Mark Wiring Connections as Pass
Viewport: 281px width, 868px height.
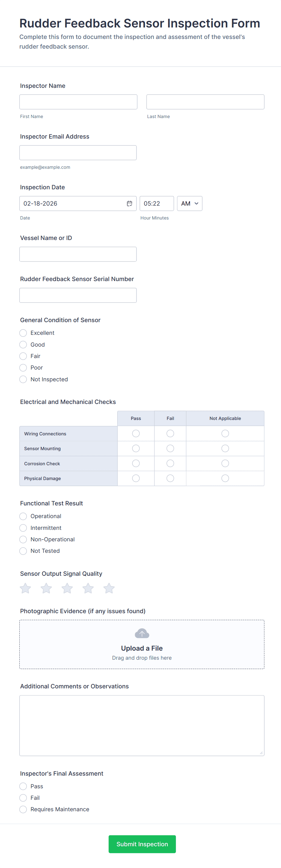point(136,434)
